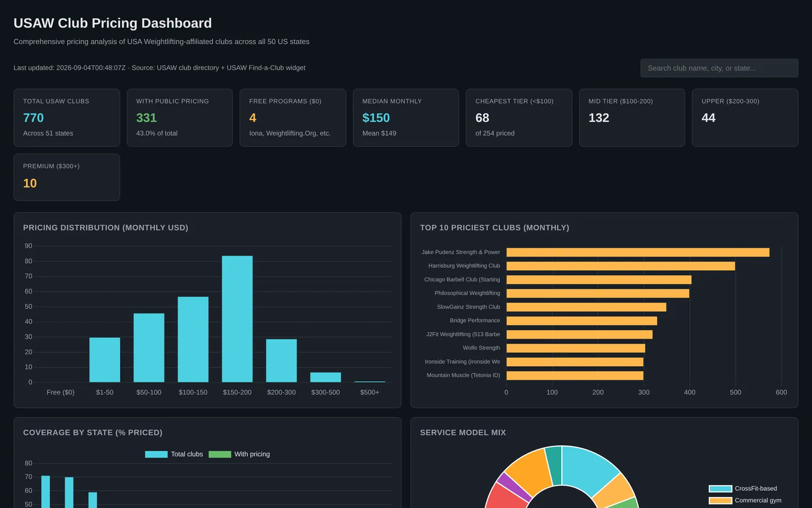Click the Total USAW Clubs stat card
This screenshot has width=812, height=508.
pos(66,118)
